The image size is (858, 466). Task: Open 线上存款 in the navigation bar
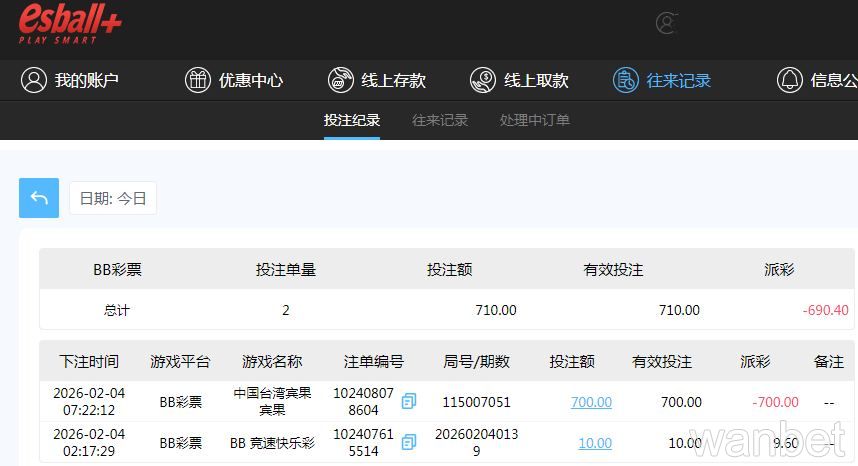tap(393, 81)
